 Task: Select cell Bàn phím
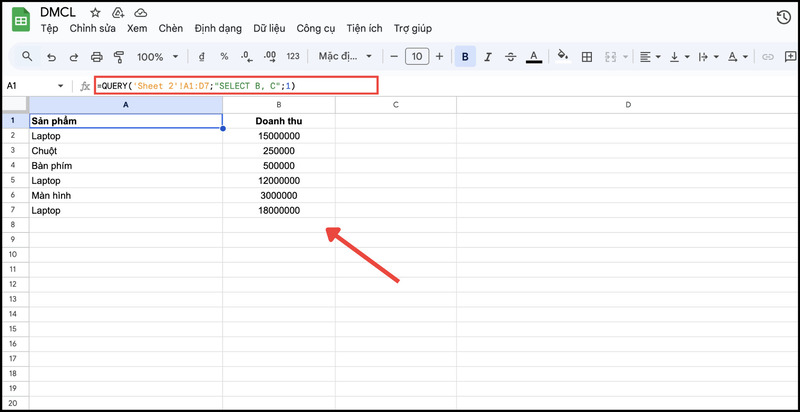coord(126,166)
